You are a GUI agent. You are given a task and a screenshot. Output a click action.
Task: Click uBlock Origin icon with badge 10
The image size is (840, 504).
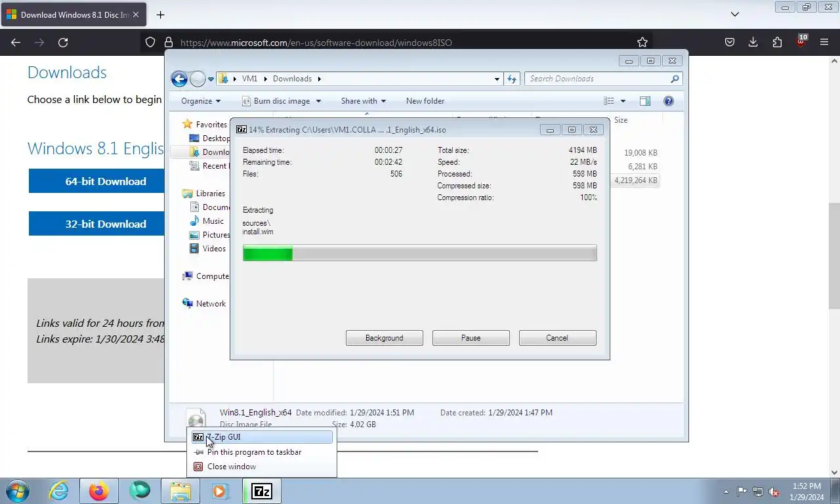click(x=801, y=41)
